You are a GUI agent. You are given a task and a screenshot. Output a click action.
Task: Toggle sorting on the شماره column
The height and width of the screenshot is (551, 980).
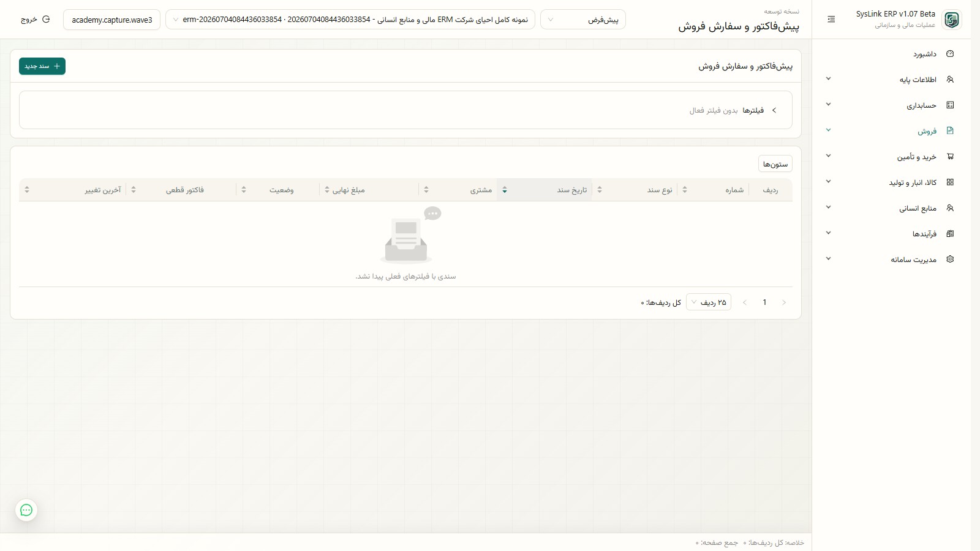(685, 190)
